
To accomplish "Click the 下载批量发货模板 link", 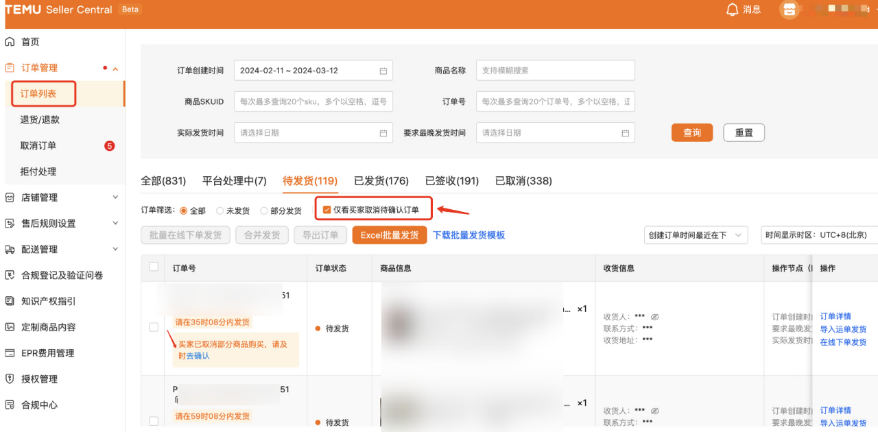I will pyautogui.click(x=468, y=235).
